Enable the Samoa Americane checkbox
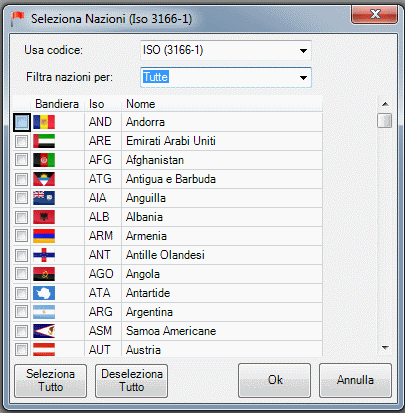 [22, 331]
